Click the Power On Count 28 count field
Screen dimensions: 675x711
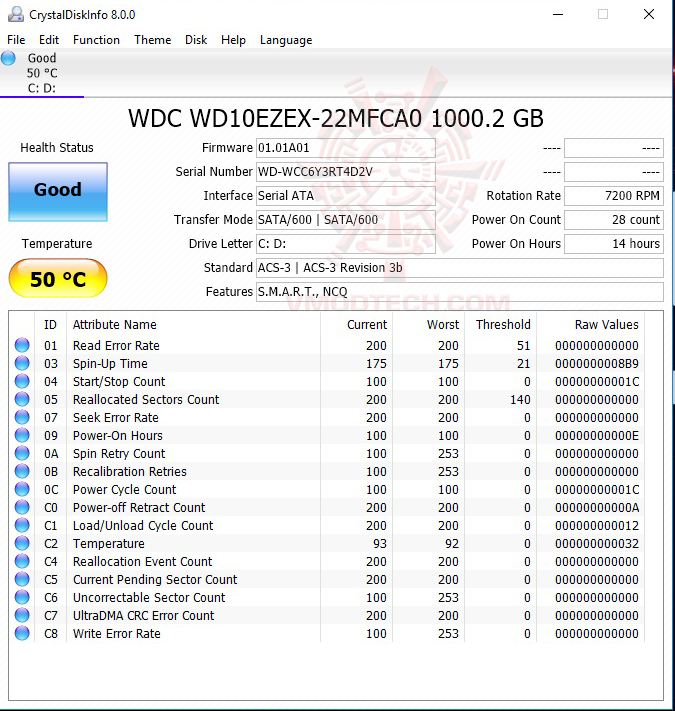click(x=614, y=219)
